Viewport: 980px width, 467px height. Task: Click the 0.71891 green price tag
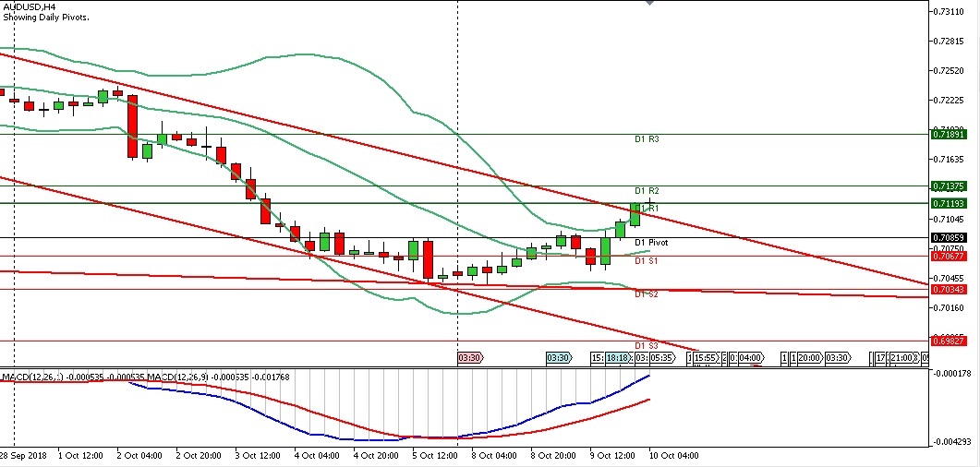pos(949,134)
